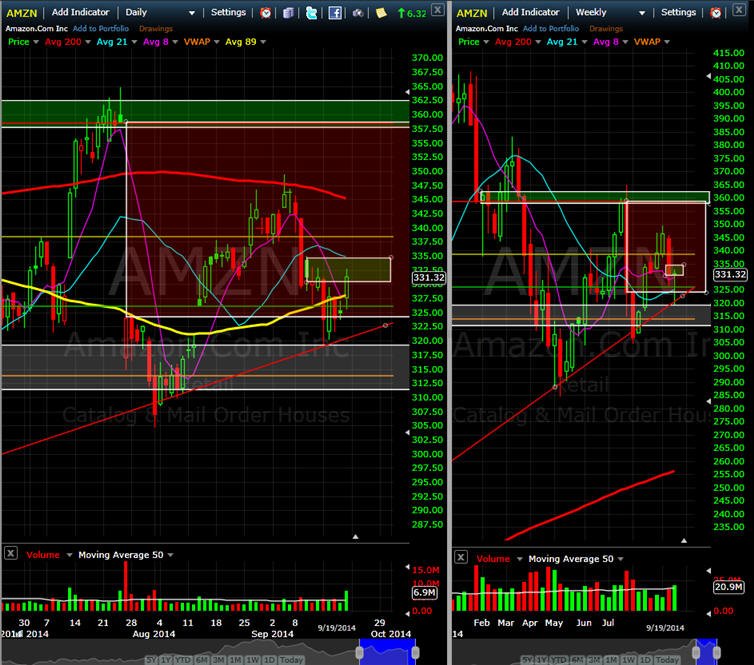Grab the left handle of Weekly range slider
The height and width of the screenshot is (665, 754).
696,652
